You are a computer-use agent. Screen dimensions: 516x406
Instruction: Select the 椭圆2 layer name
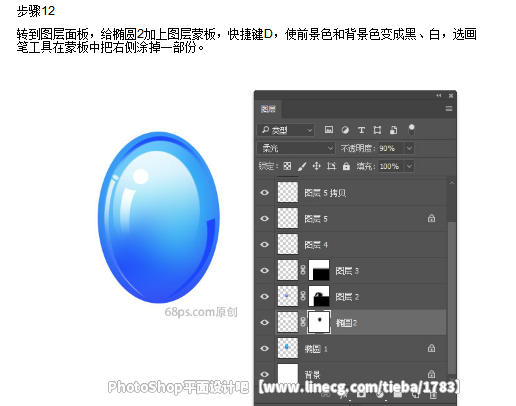tap(346, 323)
